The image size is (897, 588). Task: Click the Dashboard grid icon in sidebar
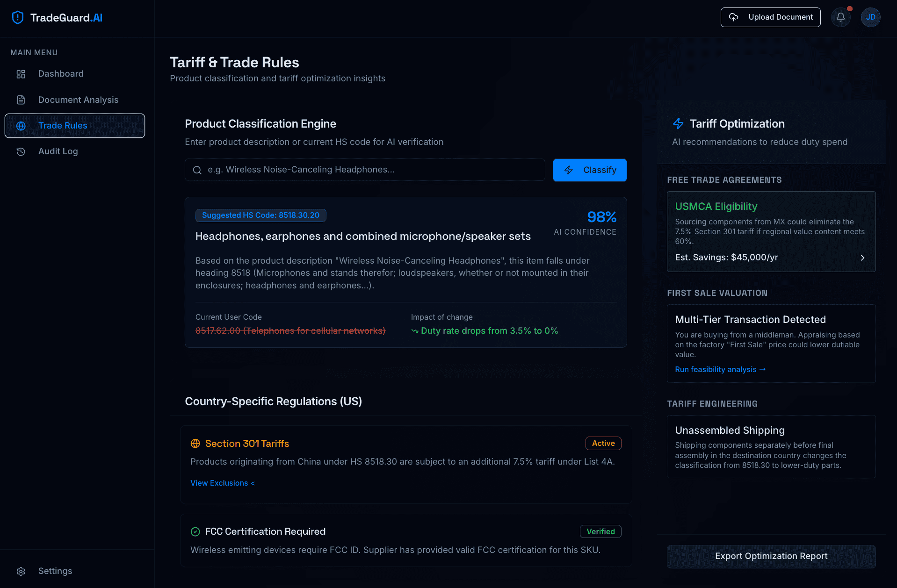(x=21, y=74)
